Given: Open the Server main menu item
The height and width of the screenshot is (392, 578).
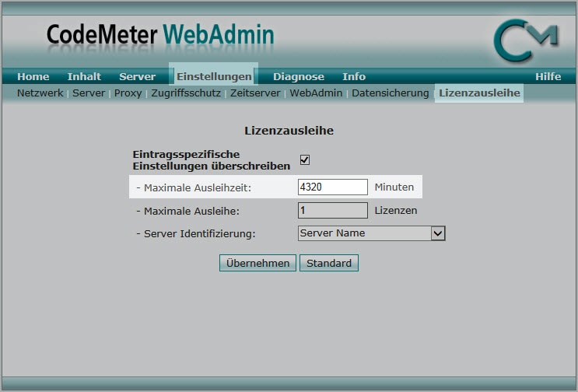Looking at the screenshot, I should pyautogui.click(x=137, y=77).
